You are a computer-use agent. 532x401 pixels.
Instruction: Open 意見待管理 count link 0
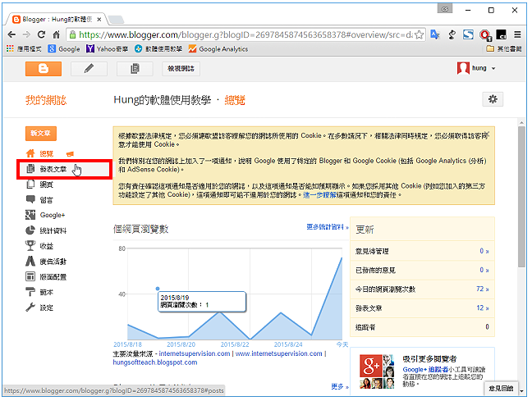click(x=484, y=251)
